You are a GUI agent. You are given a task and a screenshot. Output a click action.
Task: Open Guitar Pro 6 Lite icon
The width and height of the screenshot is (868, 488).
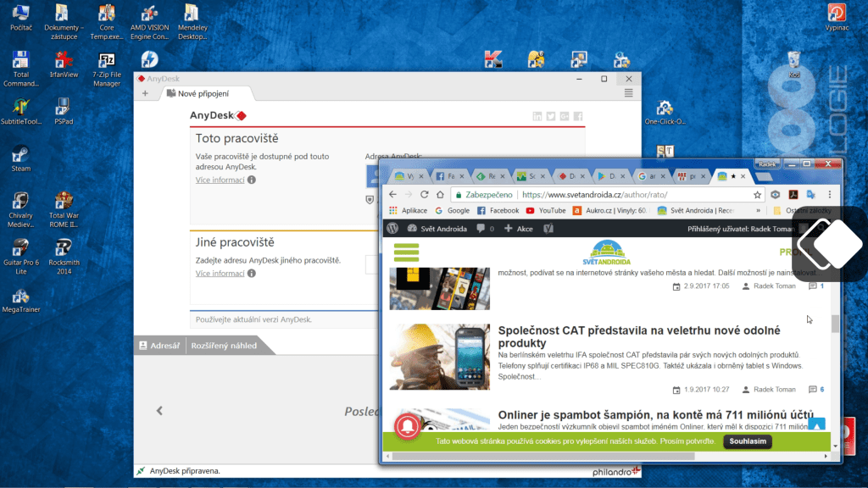(x=21, y=257)
